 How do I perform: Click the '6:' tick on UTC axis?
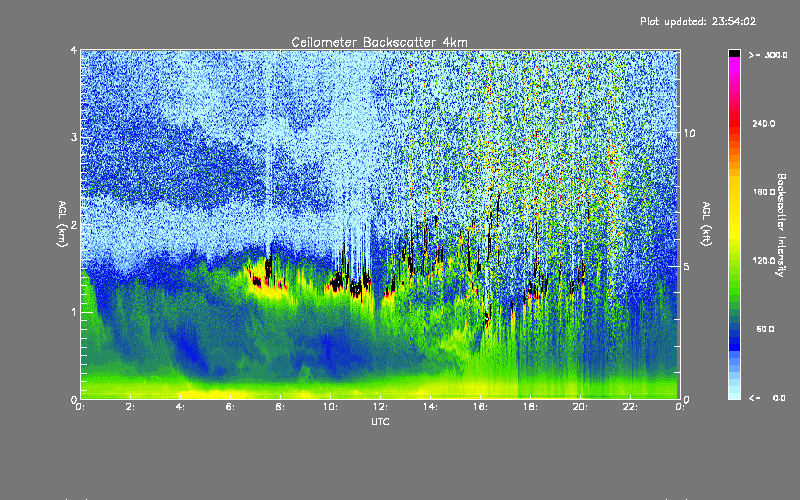point(230,407)
